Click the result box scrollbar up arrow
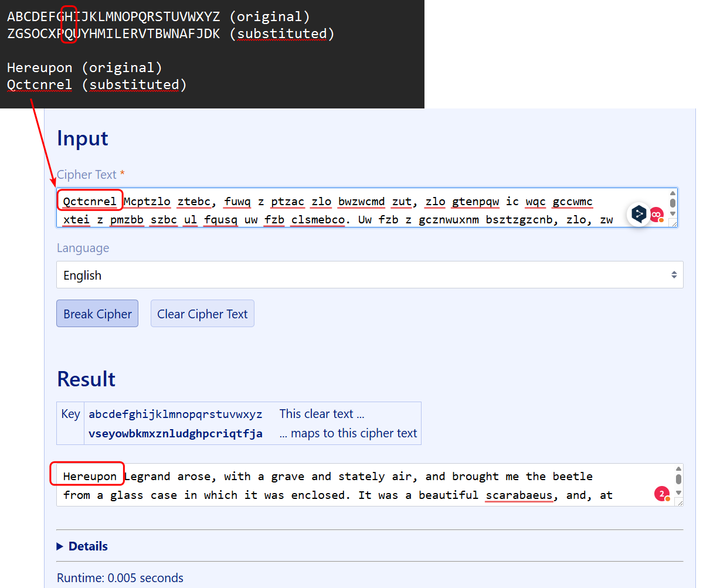The height and width of the screenshot is (588, 710). (678, 469)
